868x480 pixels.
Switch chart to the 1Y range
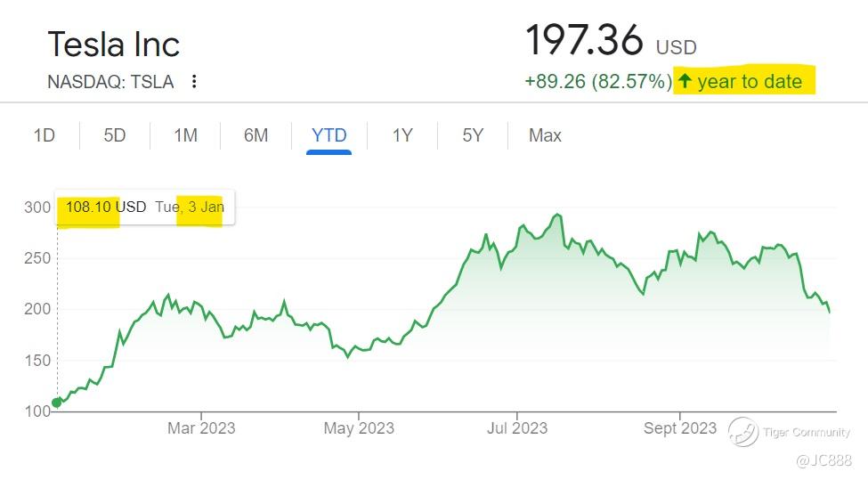click(402, 135)
